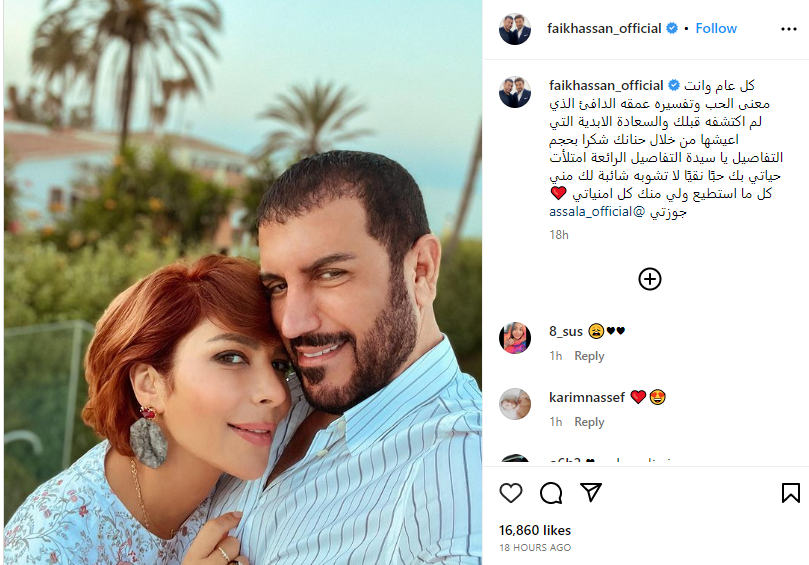Screen dimensions: 809x565
Task: Open caption author avatar beside Arabic text
Action: tap(515, 92)
